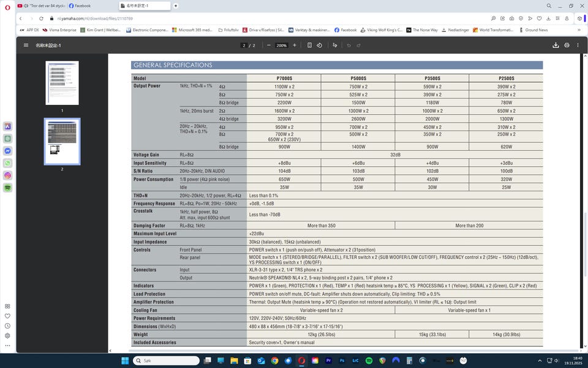Click the "More than 350" damping factor cell
588x368 pixels.
[322, 226]
